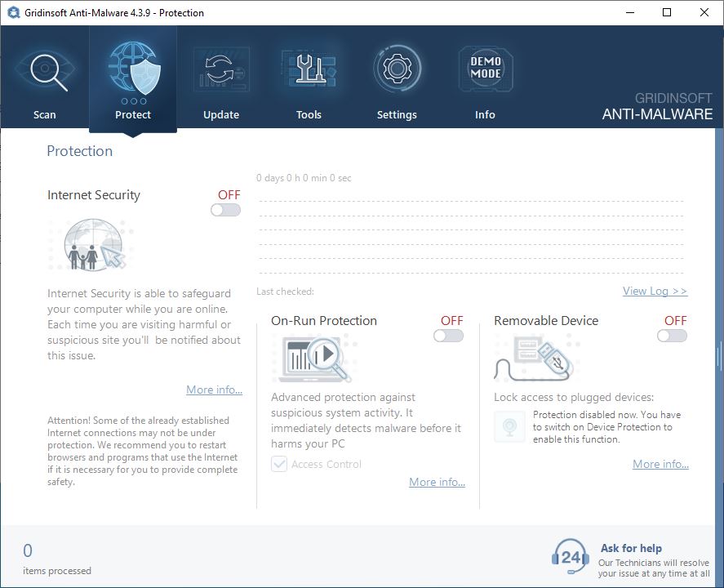Click the 'Lock access to plugged devices:' text

tap(574, 397)
